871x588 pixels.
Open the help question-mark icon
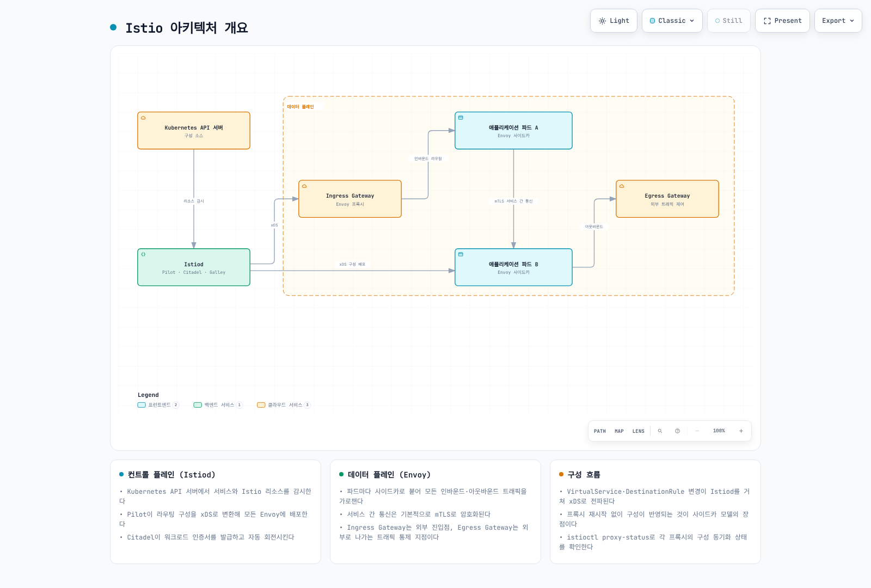click(x=677, y=431)
